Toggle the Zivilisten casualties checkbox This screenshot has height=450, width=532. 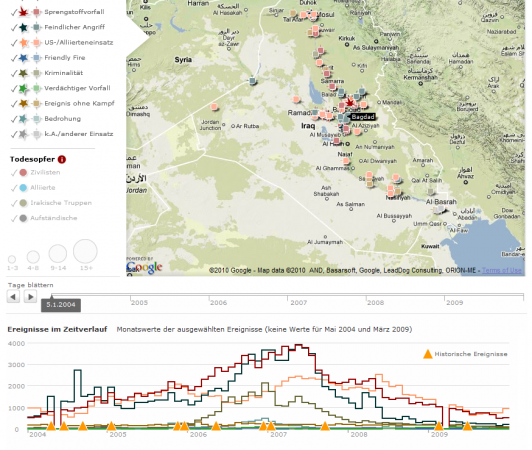(x=14, y=173)
